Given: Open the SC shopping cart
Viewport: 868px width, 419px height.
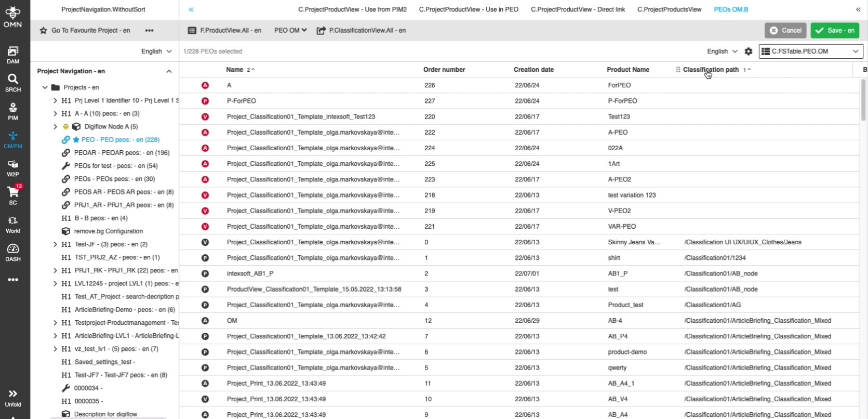Looking at the screenshot, I should coord(13,195).
